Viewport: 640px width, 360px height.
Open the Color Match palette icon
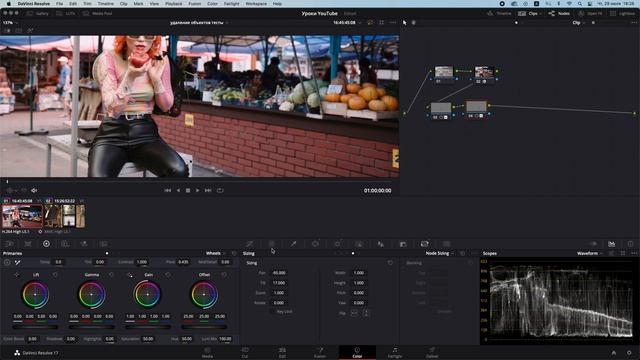(28, 244)
